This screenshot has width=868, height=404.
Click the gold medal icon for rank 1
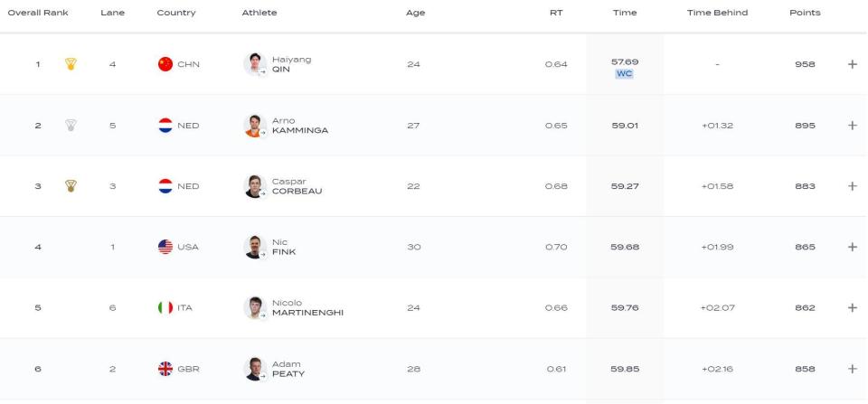(x=71, y=64)
